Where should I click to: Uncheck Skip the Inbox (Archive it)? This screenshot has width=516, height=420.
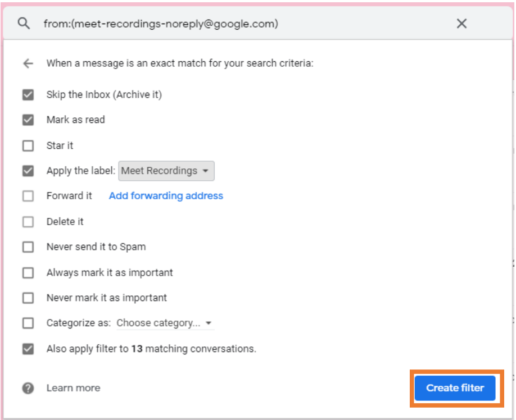click(28, 94)
